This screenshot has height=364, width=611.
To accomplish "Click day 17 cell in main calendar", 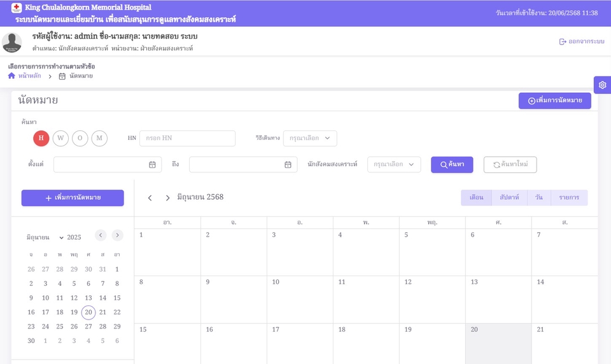I will (x=300, y=344).
